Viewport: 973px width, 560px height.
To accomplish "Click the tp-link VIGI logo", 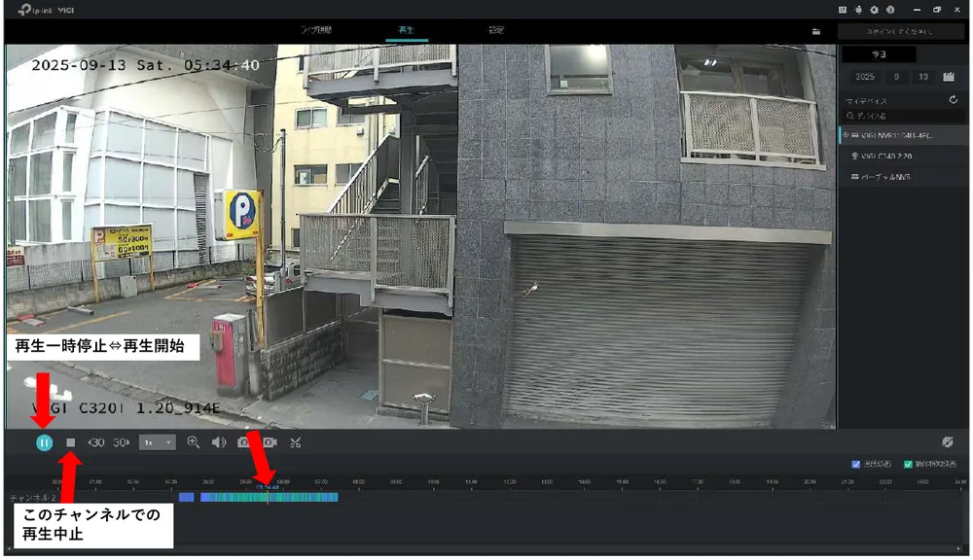I will click(x=46, y=10).
